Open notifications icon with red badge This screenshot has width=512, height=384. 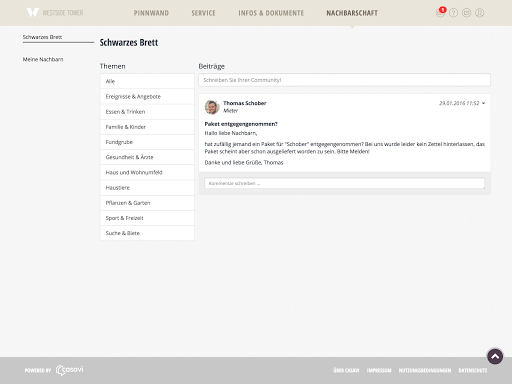coord(440,13)
